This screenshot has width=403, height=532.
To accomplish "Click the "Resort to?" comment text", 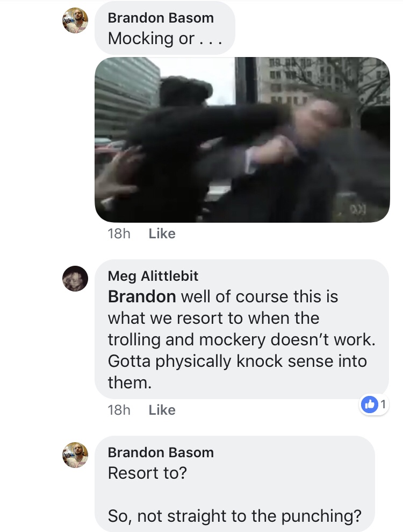I will point(147,473).
